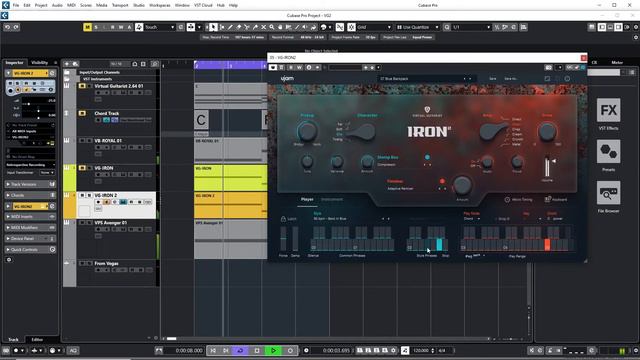Select the Object Selection arrow tool
Screen dimensions: 640x360
tap(213, 27)
